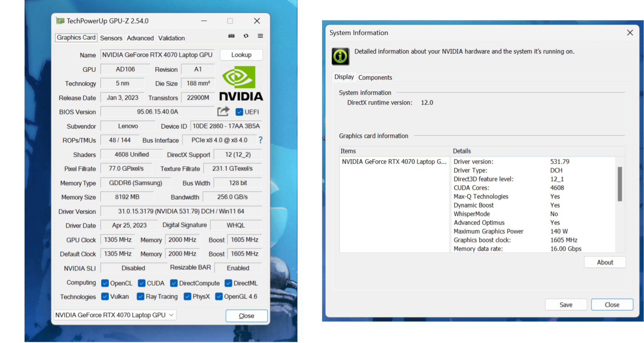Screen dimensions: 644x343
Task: Click the GPU-Z screenshot camera icon
Action: (231, 36)
